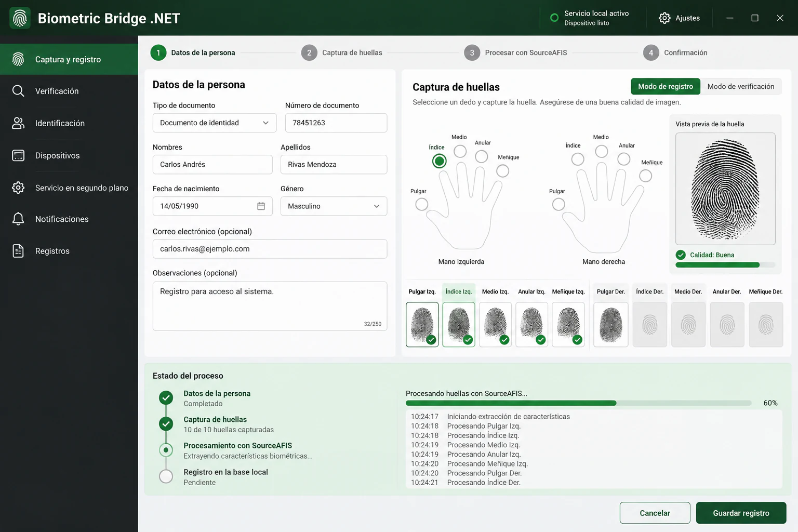Click Guardar registro button

(x=741, y=513)
